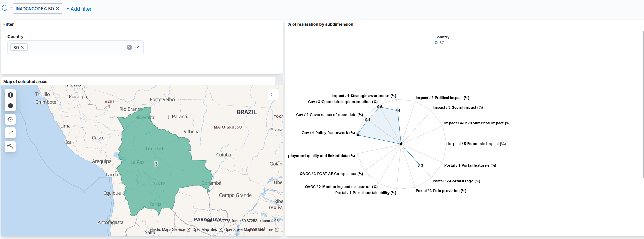Zoom out on the map
Image resolution: width=644 pixels, height=239 pixels.
(x=10, y=106)
